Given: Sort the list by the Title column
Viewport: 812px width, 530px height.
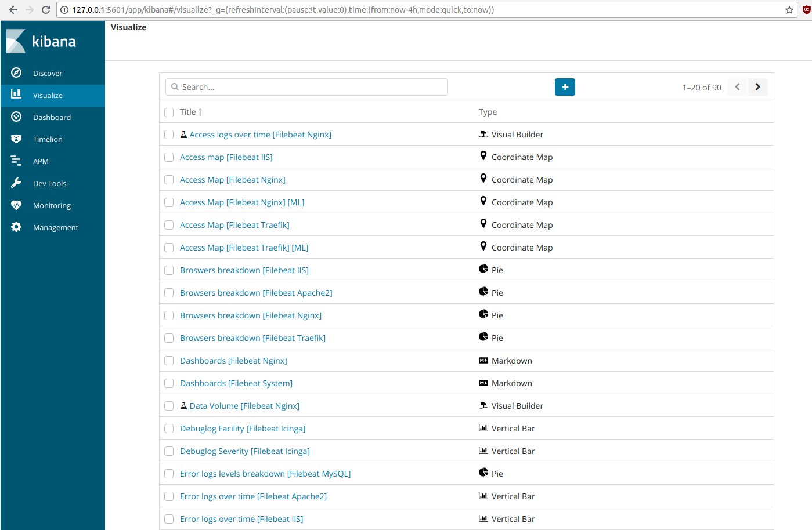Looking at the screenshot, I should tap(191, 112).
